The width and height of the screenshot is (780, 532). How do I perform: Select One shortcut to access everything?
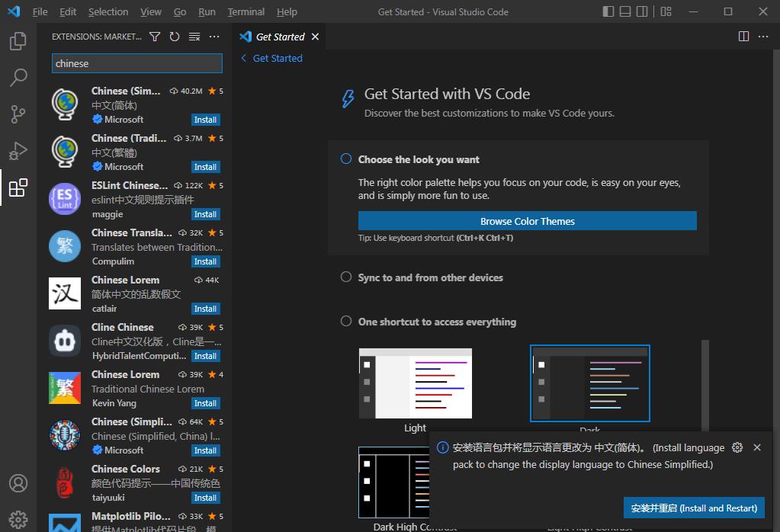click(345, 321)
